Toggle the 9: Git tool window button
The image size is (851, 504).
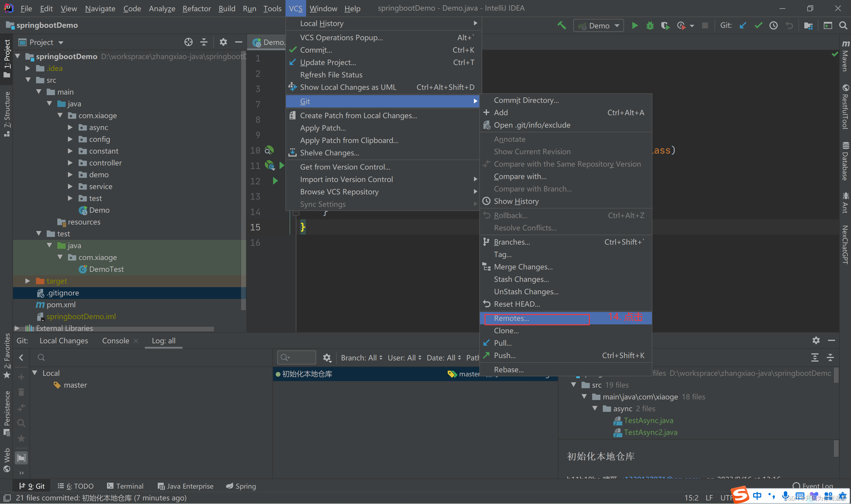(x=32, y=486)
